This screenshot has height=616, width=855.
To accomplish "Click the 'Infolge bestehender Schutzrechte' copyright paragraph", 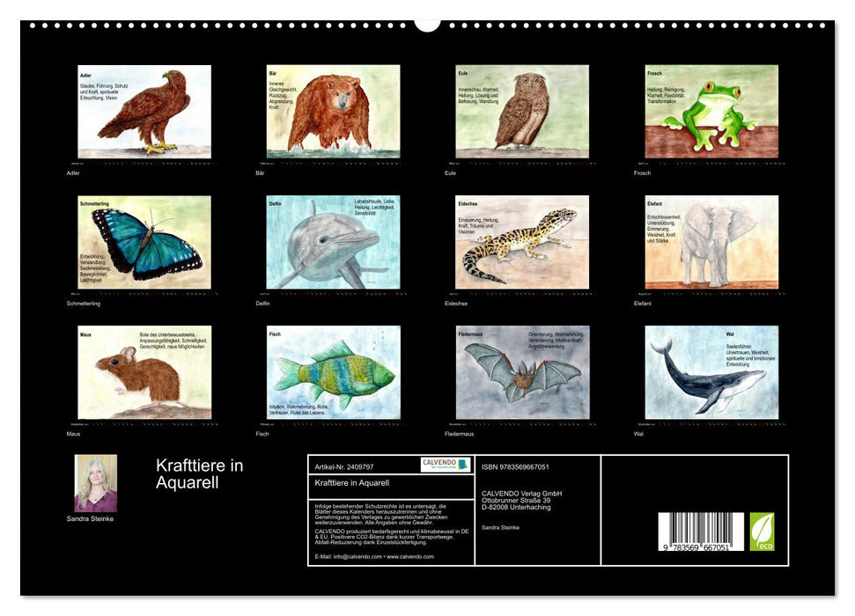I will (x=381, y=514).
